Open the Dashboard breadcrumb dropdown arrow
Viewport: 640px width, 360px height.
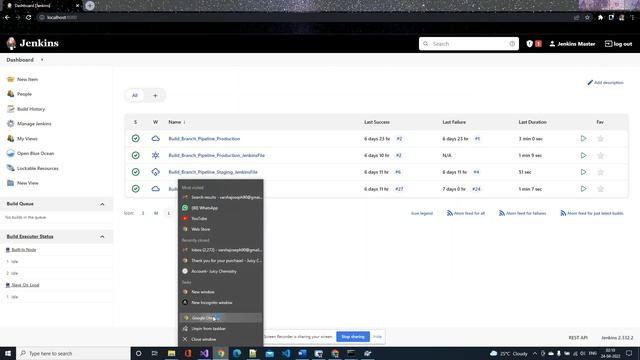(42, 60)
